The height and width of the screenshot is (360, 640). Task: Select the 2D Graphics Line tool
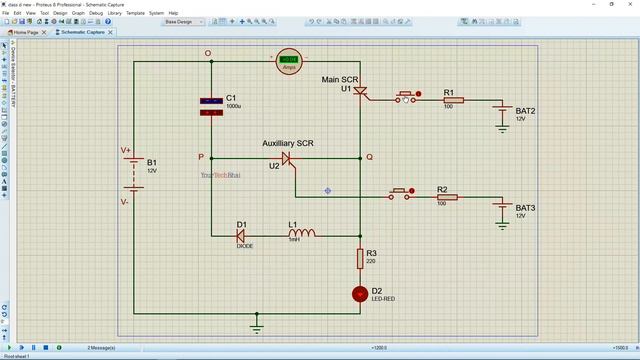pos(4,147)
